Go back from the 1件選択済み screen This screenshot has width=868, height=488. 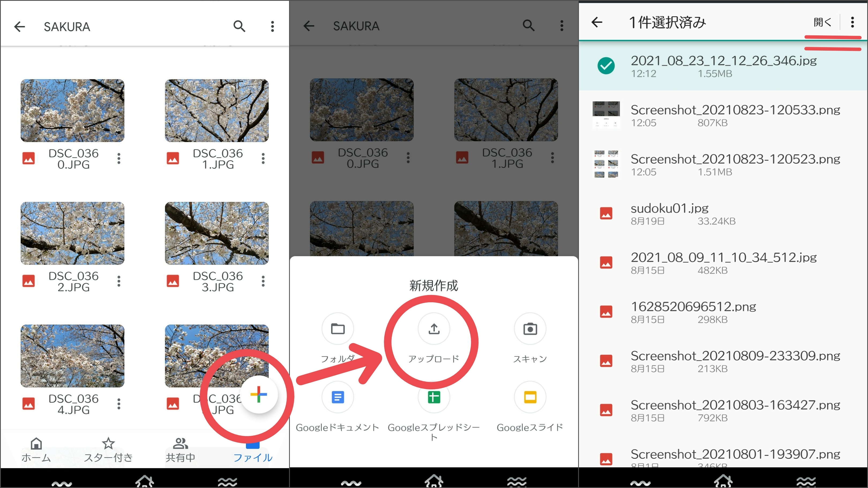[597, 22]
